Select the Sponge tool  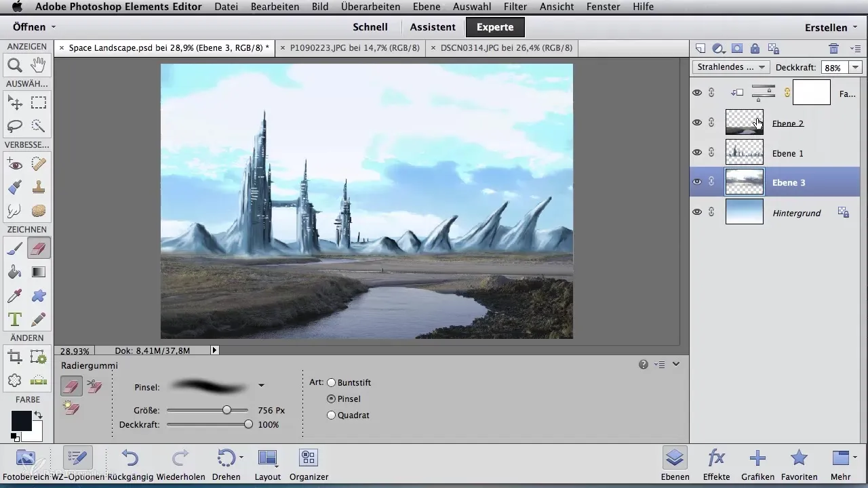click(x=39, y=211)
